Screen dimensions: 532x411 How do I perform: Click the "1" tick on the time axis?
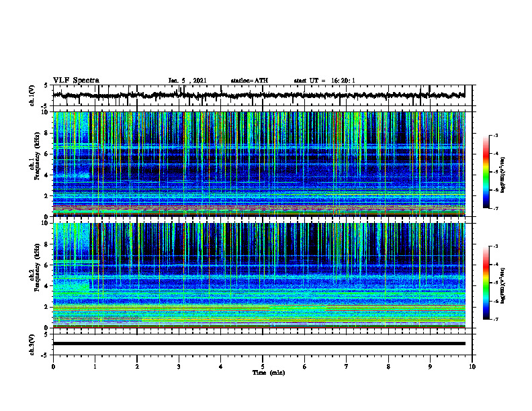point(95,367)
